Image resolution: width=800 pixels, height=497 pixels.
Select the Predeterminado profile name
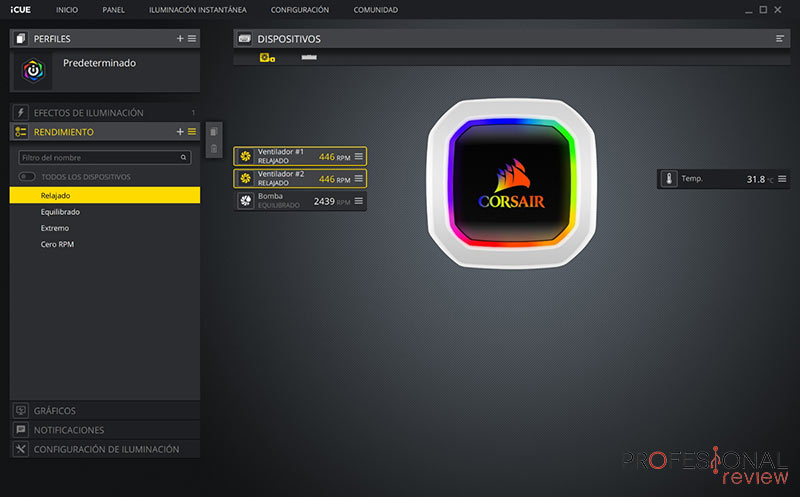tap(99, 63)
